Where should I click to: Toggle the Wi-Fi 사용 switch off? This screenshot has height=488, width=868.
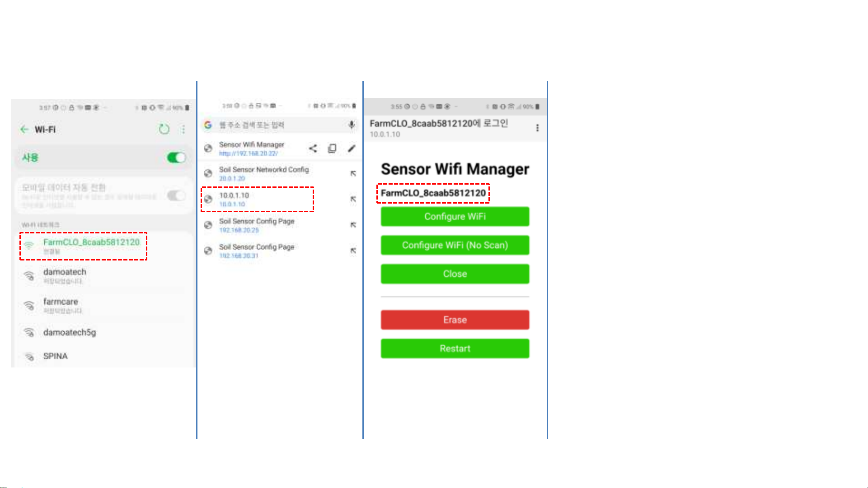(x=176, y=158)
